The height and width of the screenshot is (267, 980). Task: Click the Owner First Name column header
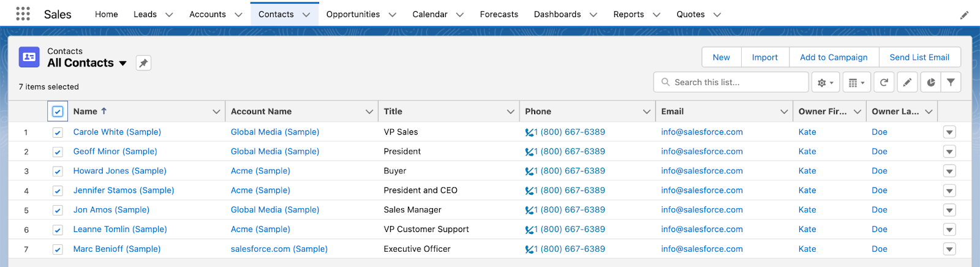[823, 111]
